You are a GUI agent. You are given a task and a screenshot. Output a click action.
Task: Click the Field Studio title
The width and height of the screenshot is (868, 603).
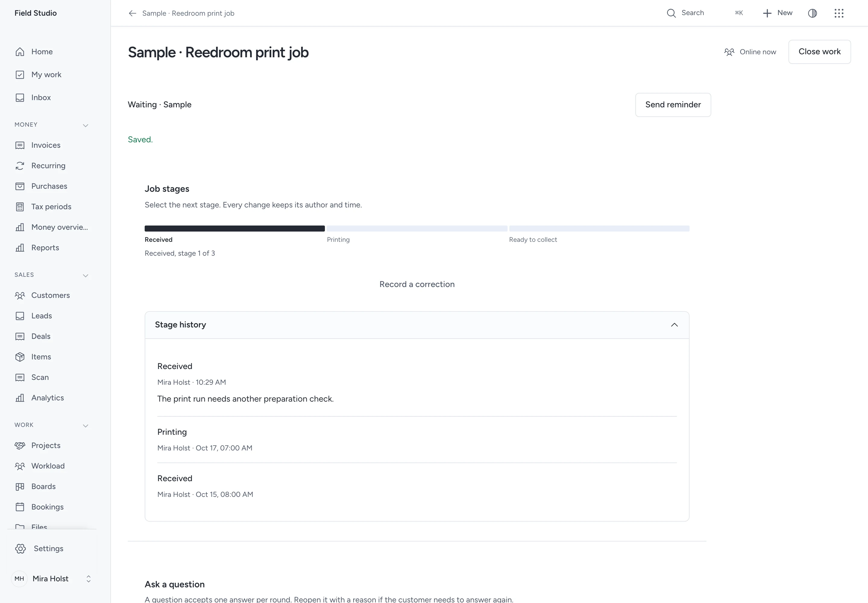click(x=36, y=13)
